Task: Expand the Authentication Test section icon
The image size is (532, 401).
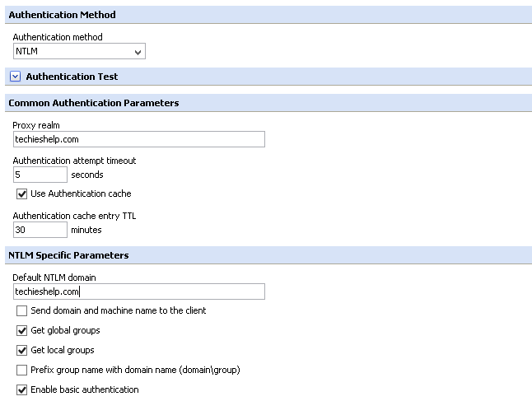Action: pos(16,77)
